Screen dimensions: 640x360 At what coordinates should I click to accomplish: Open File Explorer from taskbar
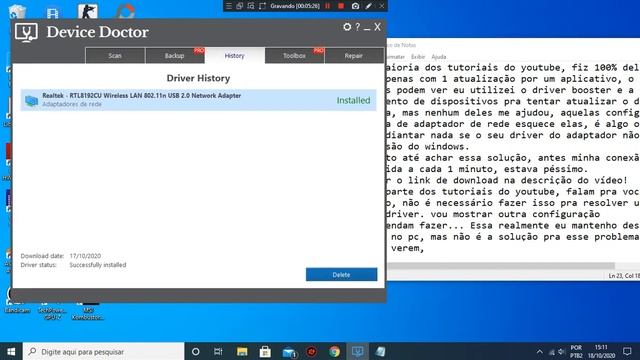(242, 351)
